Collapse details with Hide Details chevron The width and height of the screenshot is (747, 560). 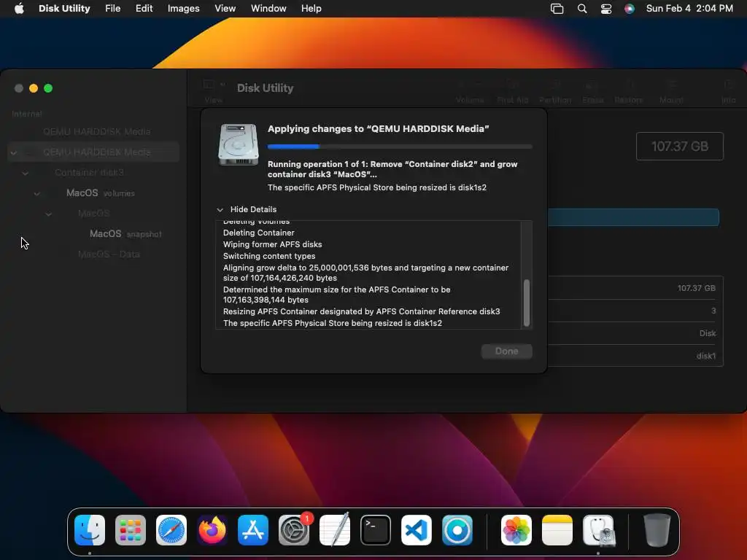click(x=220, y=209)
